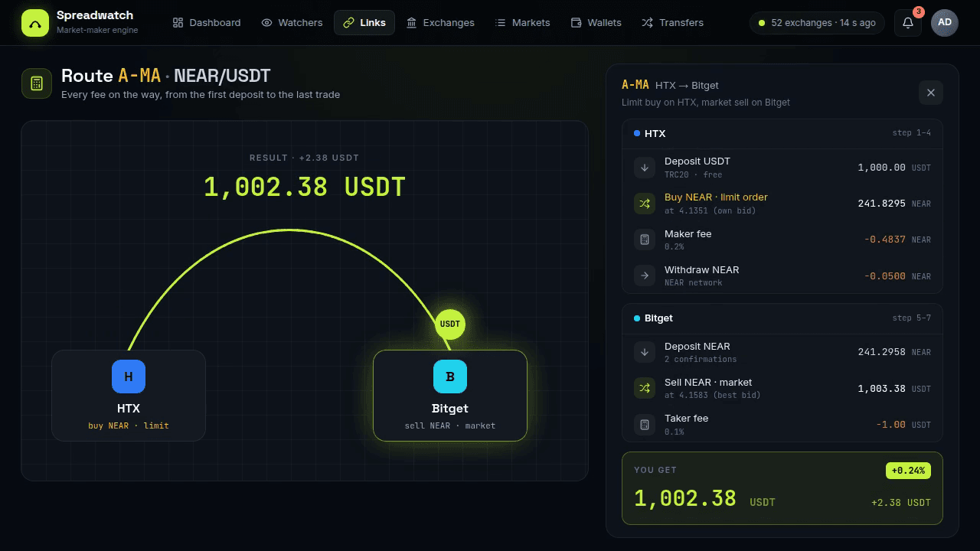Click the HTX blue H logo
This screenshot has width=980, height=551.
coord(129,377)
